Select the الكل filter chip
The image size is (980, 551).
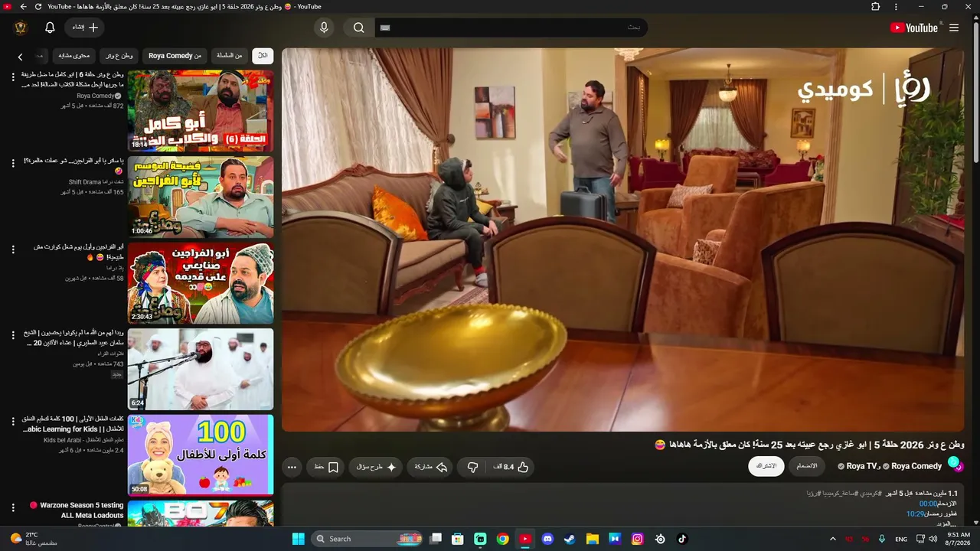[263, 55]
